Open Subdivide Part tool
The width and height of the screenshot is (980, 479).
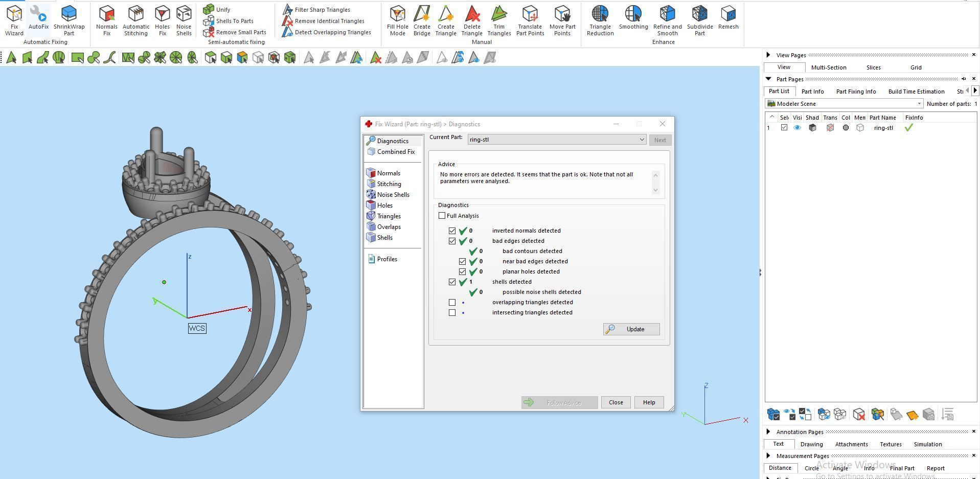click(700, 21)
